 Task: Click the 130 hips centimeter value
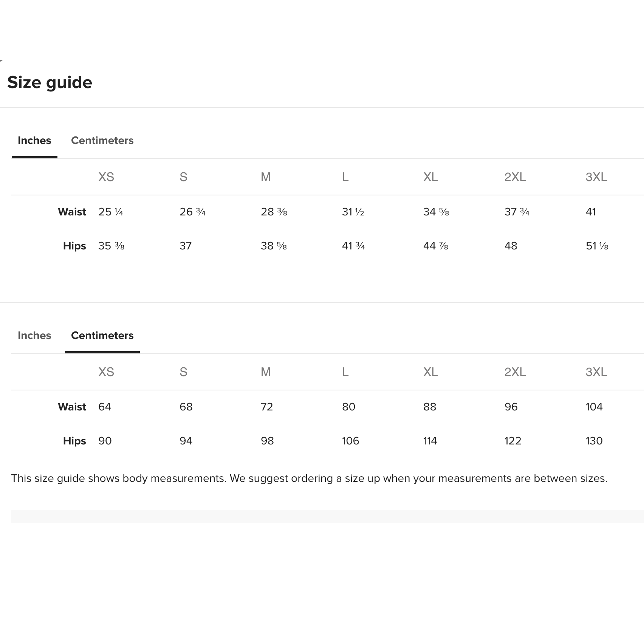click(x=594, y=441)
